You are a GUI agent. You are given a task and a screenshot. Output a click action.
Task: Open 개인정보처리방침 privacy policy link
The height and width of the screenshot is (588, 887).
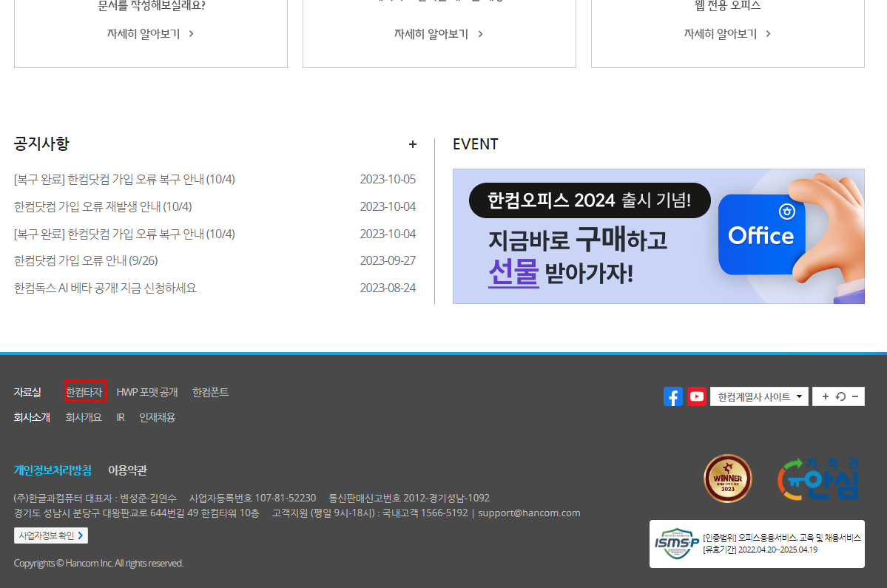tap(53, 470)
